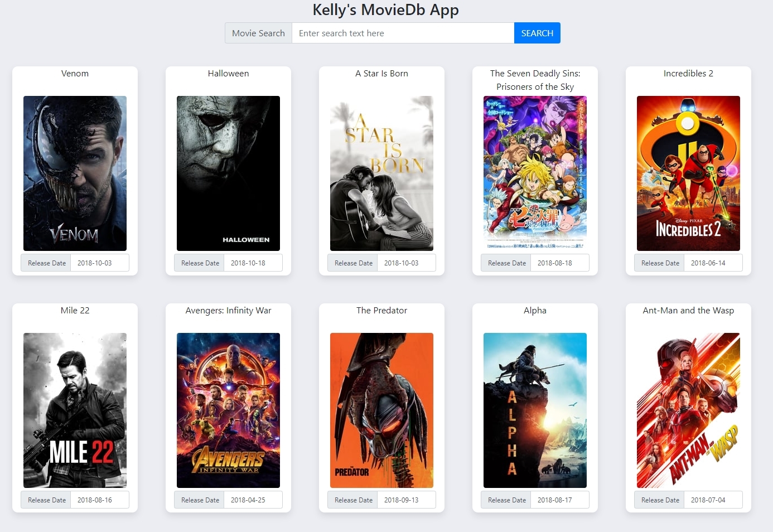Click release date 2018-08-16
Image resolution: width=773 pixels, height=532 pixels.
(x=100, y=500)
